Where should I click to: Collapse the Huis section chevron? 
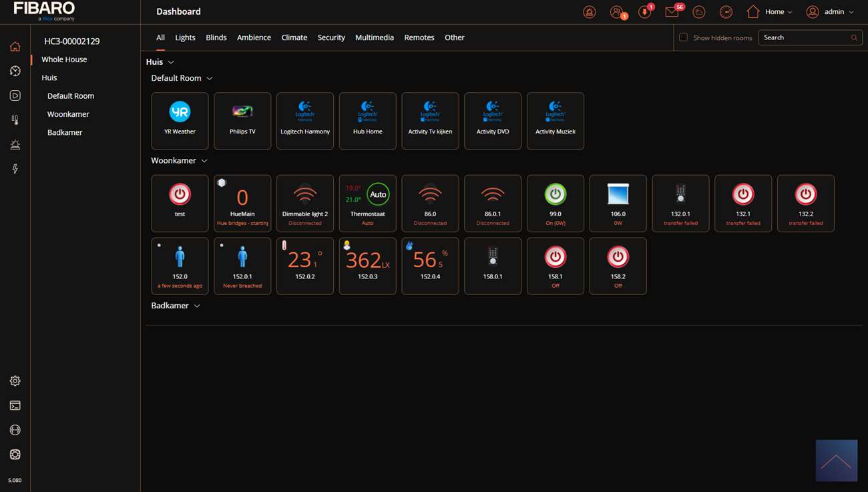pos(171,62)
